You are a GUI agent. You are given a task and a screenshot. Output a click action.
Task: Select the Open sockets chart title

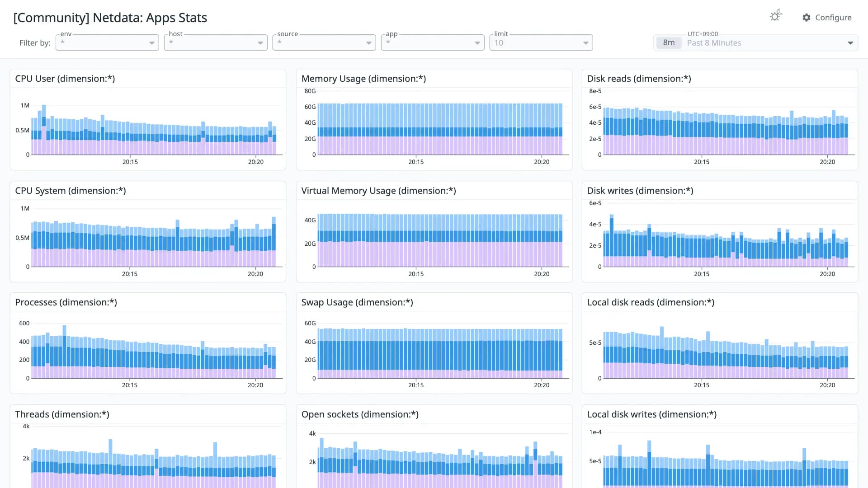pos(360,414)
